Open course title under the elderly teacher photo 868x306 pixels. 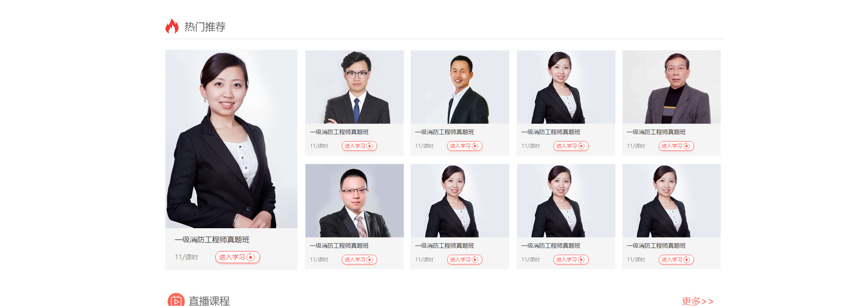click(656, 132)
